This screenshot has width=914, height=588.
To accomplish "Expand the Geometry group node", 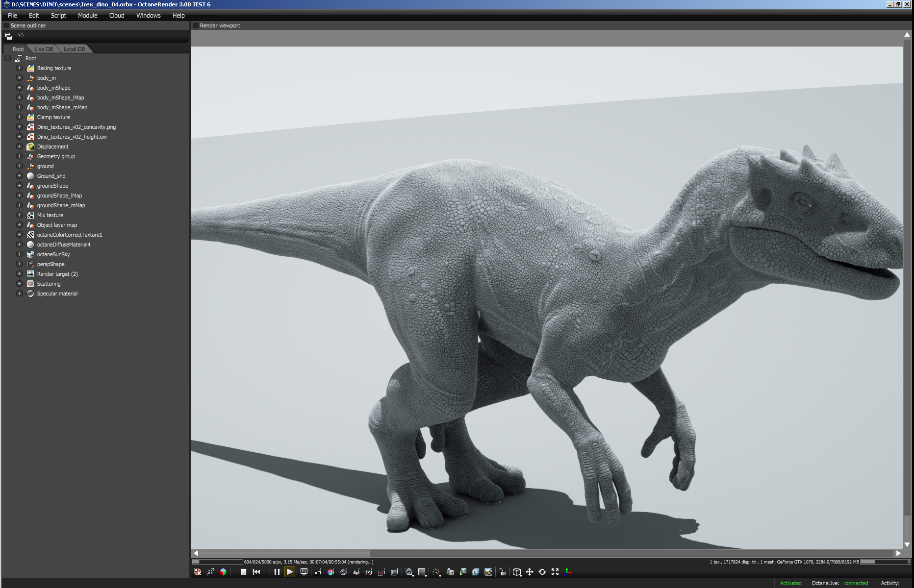I will click(19, 156).
